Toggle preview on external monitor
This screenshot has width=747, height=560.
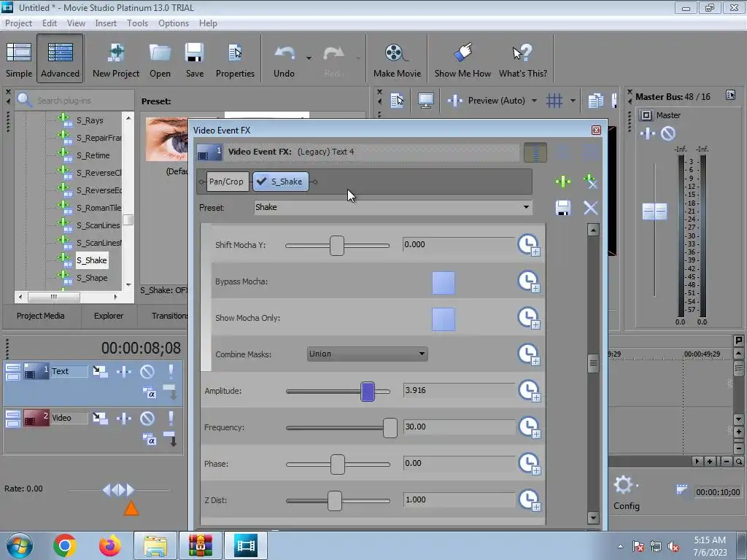coord(425,101)
